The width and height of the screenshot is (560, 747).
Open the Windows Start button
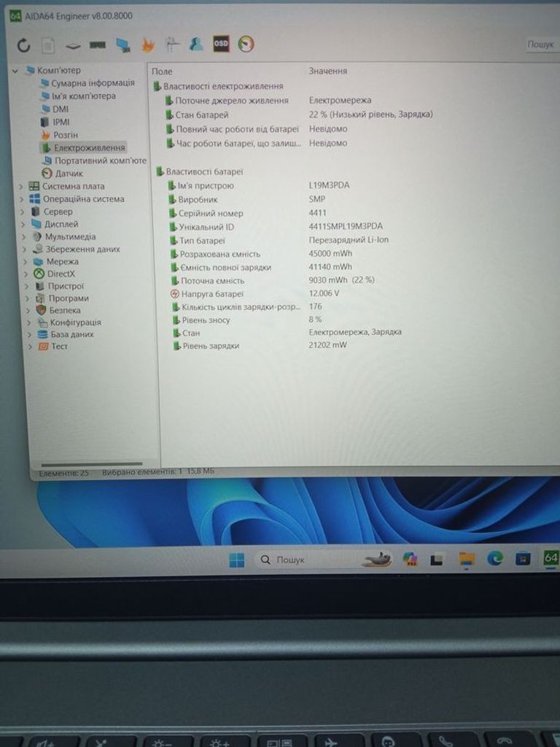[x=237, y=560]
